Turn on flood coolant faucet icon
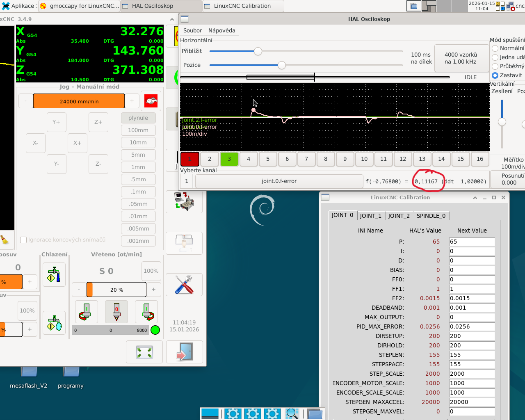Viewport: 525px width, 420px height. point(54,274)
